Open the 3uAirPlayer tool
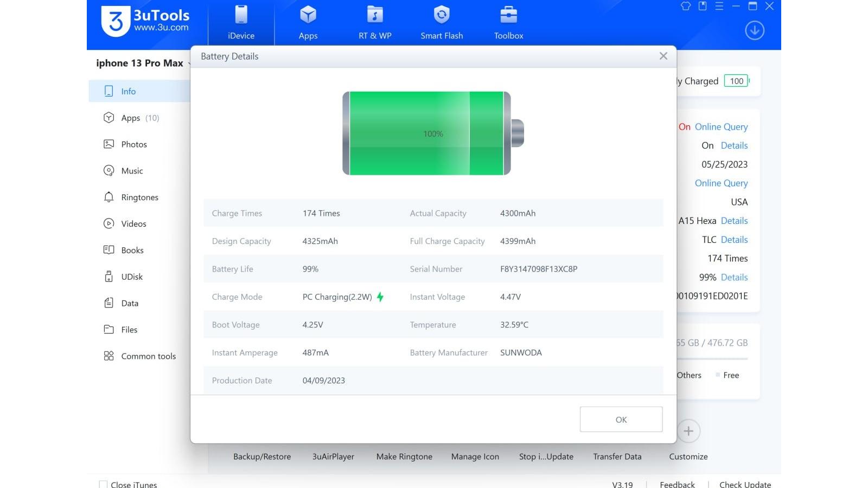The image size is (868, 488). (333, 457)
